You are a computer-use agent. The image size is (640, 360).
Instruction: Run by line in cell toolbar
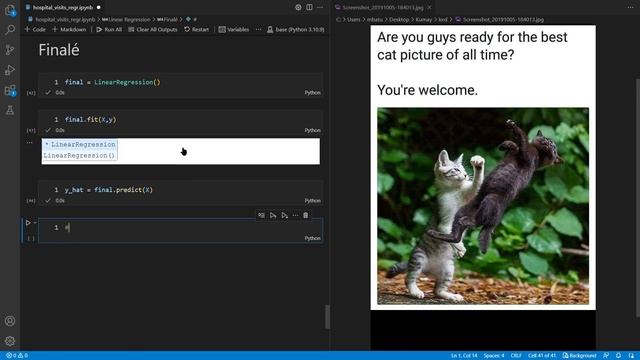coord(261,215)
